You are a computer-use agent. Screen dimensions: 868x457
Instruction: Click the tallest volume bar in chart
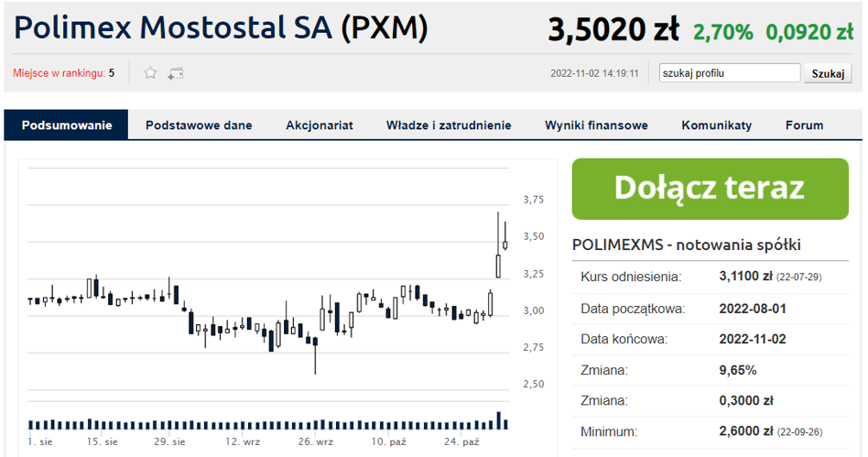tap(499, 420)
